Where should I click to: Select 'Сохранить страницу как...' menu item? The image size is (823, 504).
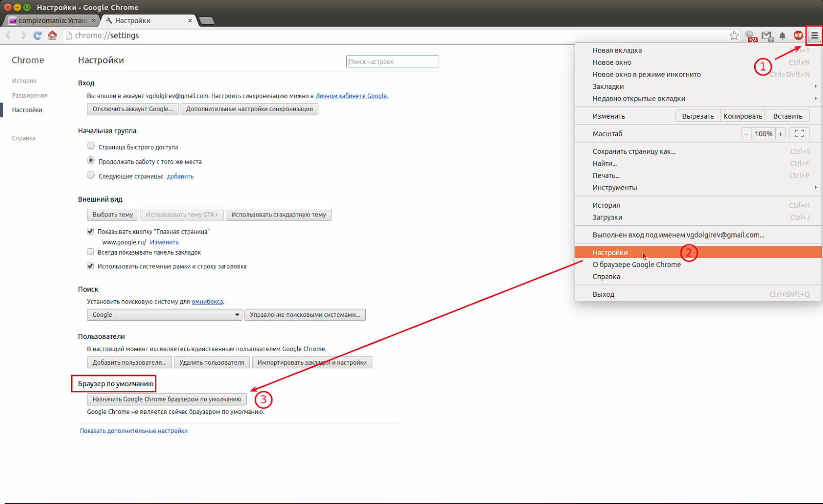point(698,151)
